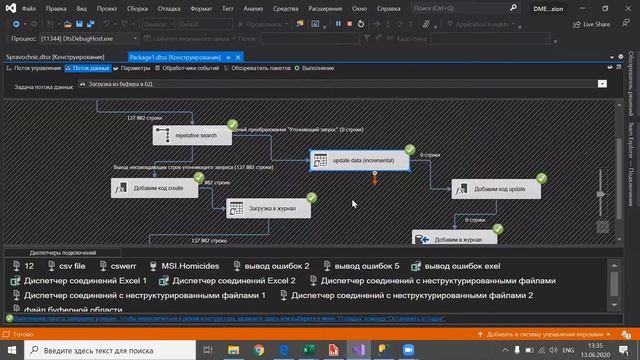Switch to Spravochnic.dtsx designer tab
640x360 pixels.
[55, 57]
